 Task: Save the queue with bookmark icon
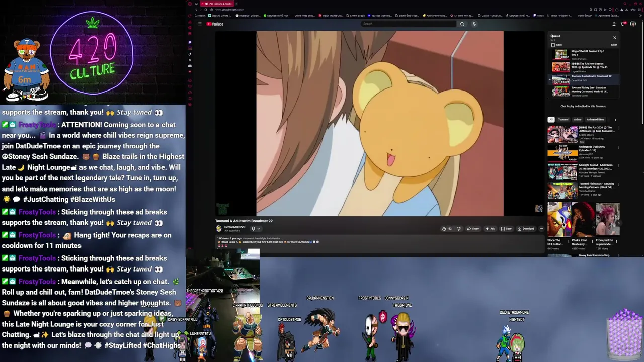point(556,45)
